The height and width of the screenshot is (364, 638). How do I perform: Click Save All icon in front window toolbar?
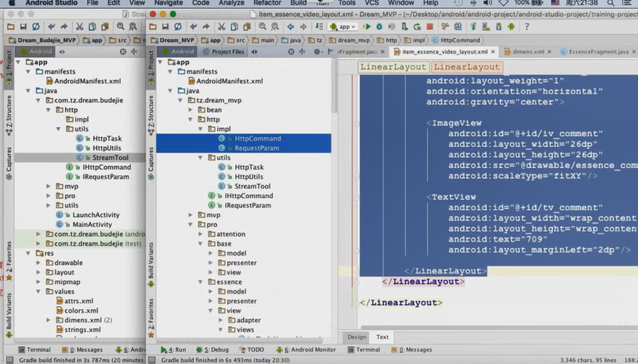165,27
